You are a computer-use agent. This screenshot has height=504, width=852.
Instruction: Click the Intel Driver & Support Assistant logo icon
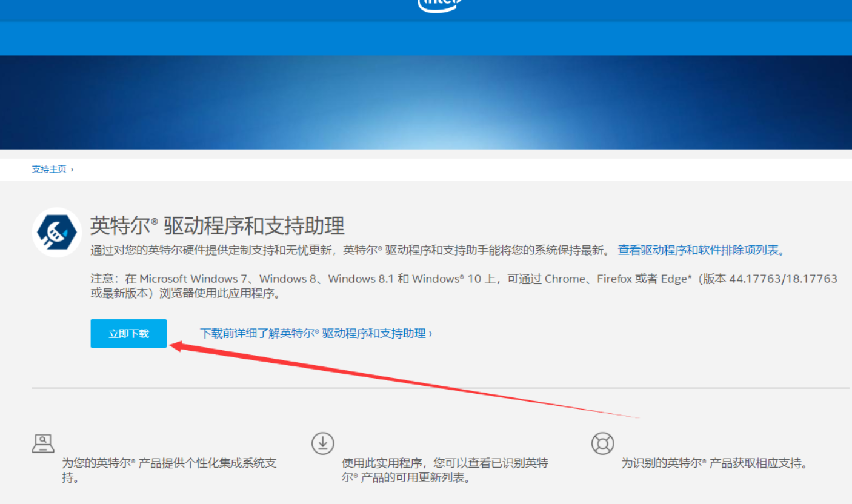[x=57, y=233]
